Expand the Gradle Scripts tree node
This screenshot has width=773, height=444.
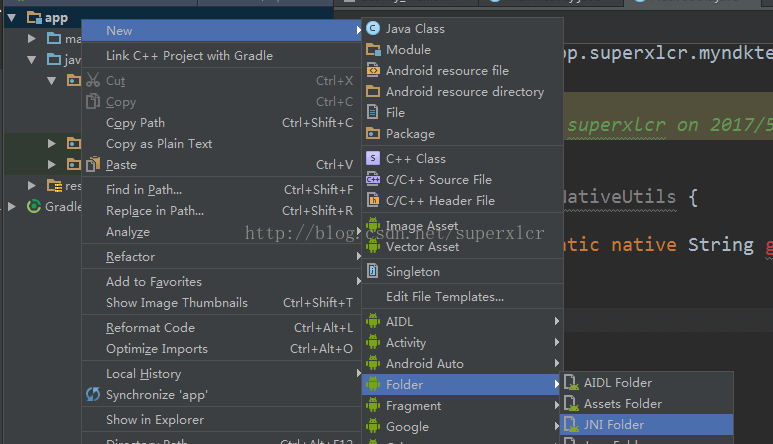(12, 206)
